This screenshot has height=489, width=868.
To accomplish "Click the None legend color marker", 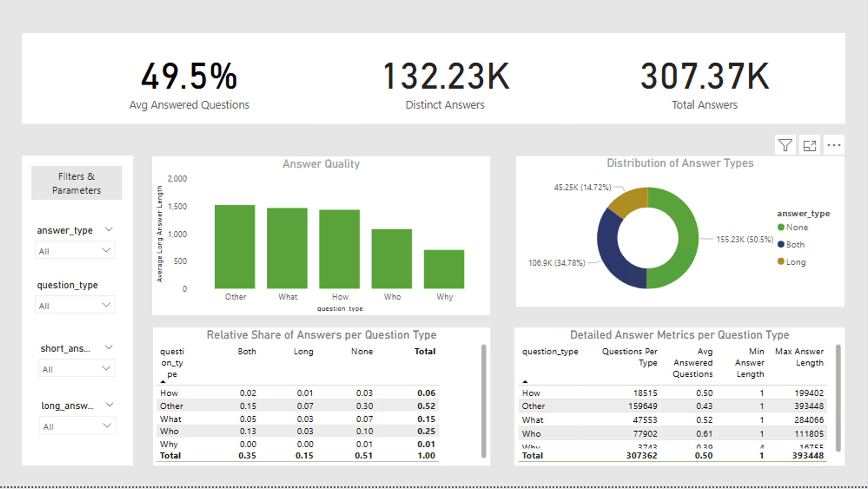I will click(781, 227).
